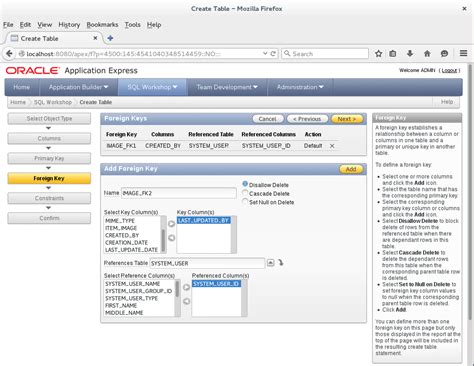Click the Home breadcrumb link
Screen dimensions: 474x366
tap(18, 102)
